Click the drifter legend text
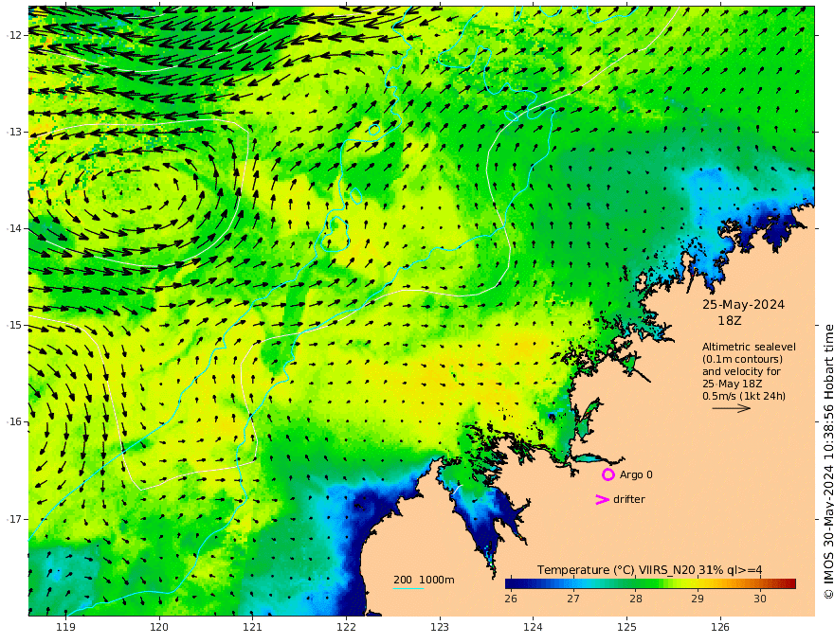Image resolution: width=834 pixels, height=644 pixels. pos(629,499)
